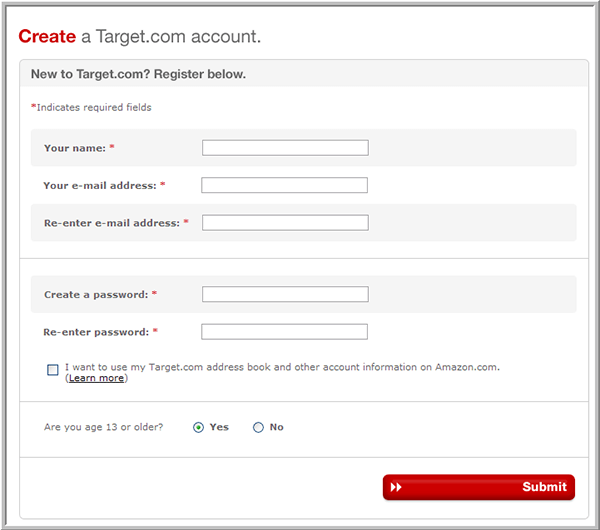Select the Re-enter e-mail address field

click(x=285, y=223)
